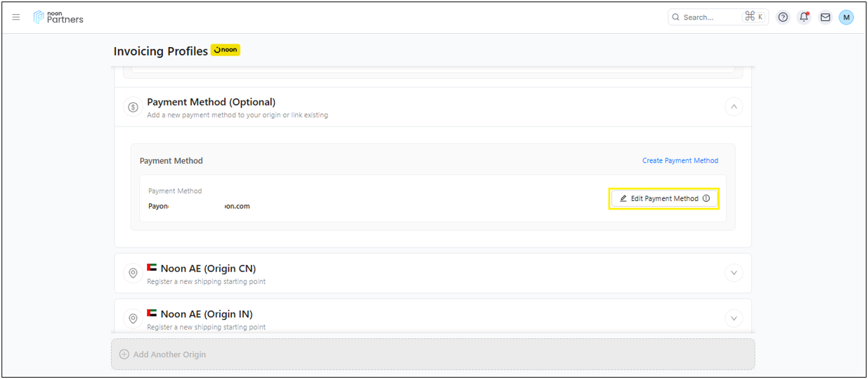The width and height of the screenshot is (868, 379).
Task: Open the user avatar menu
Action: click(846, 18)
